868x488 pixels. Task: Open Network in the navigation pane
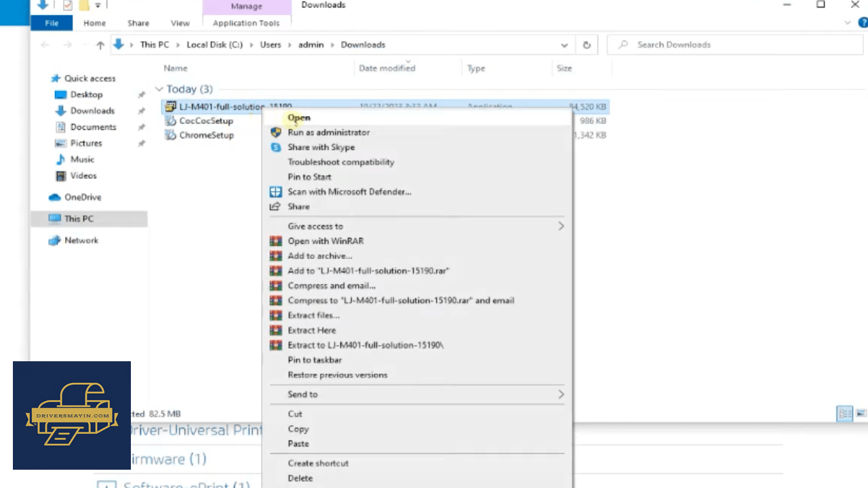81,241
